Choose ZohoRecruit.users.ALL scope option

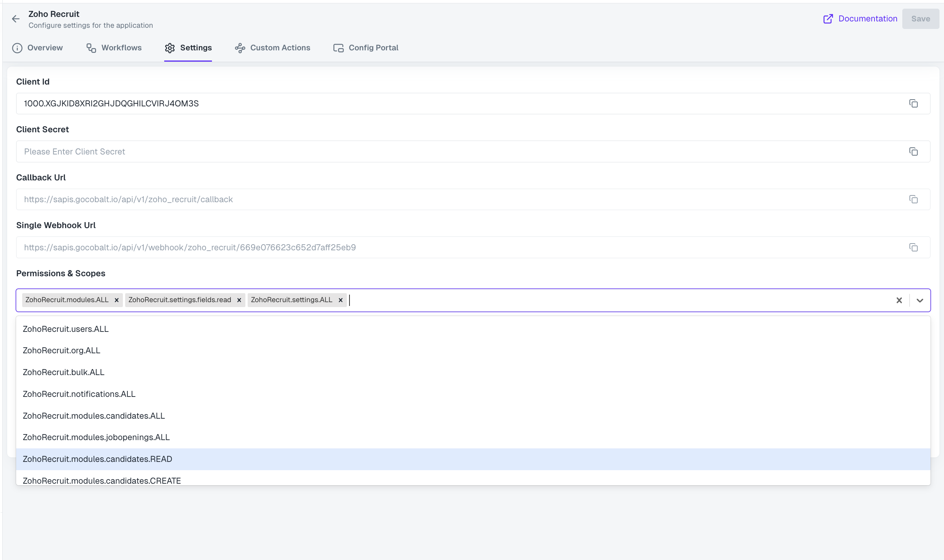[65, 329]
